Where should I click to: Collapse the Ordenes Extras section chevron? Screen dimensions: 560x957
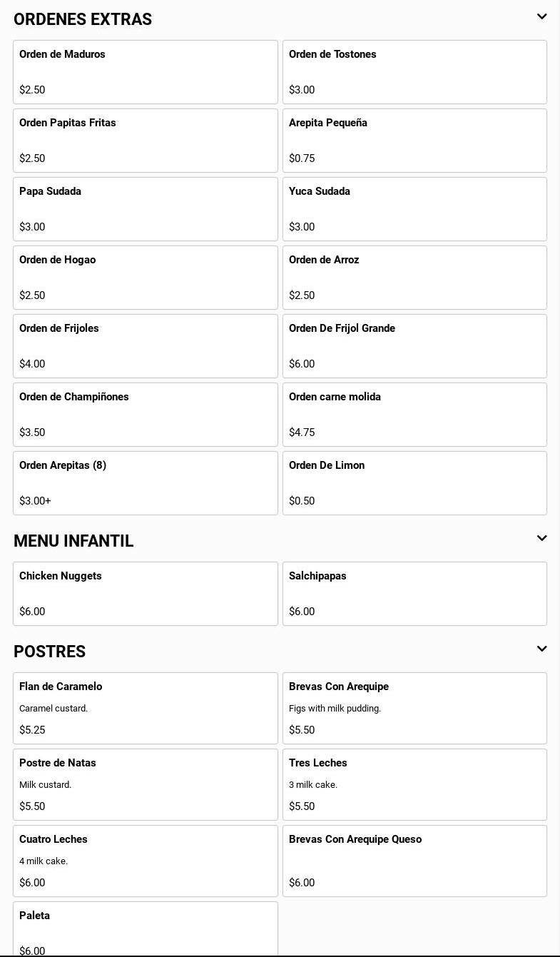tap(541, 16)
